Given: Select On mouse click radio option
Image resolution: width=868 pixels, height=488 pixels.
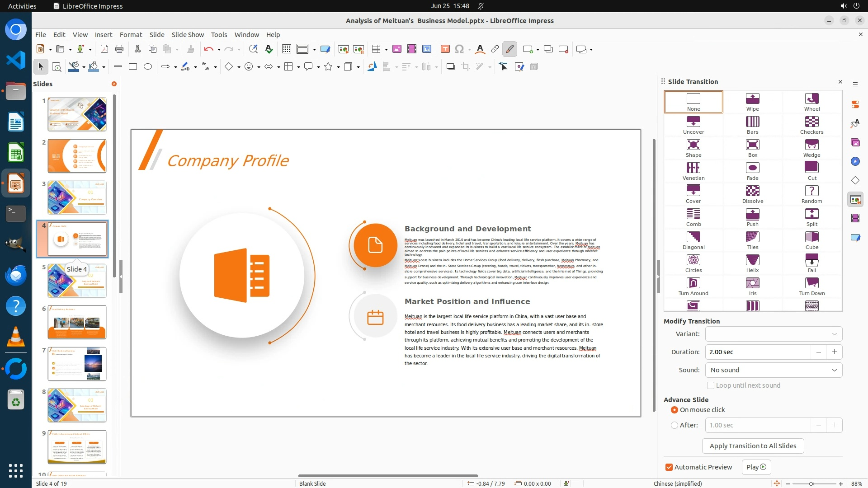Looking at the screenshot, I should point(675,410).
